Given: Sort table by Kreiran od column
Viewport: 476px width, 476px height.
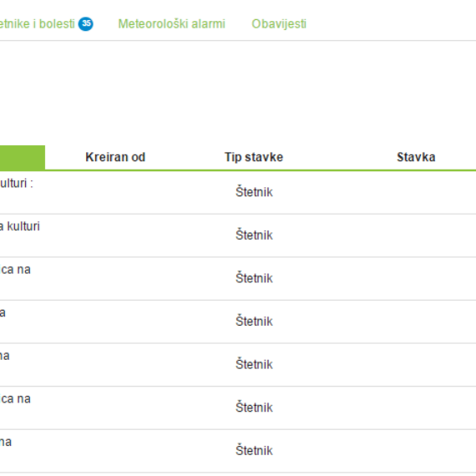Looking at the screenshot, I should [115, 157].
